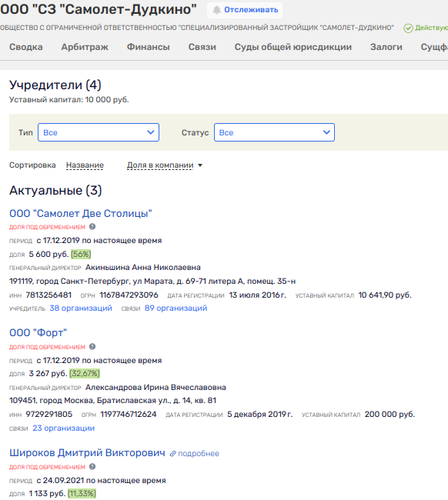Click help icon under ООО Форт

click(x=92, y=347)
